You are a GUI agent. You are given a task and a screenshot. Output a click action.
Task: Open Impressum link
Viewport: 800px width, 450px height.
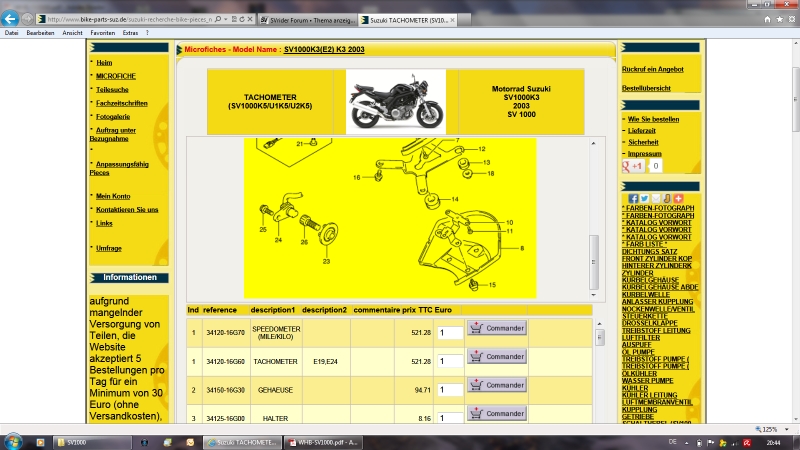(644, 154)
